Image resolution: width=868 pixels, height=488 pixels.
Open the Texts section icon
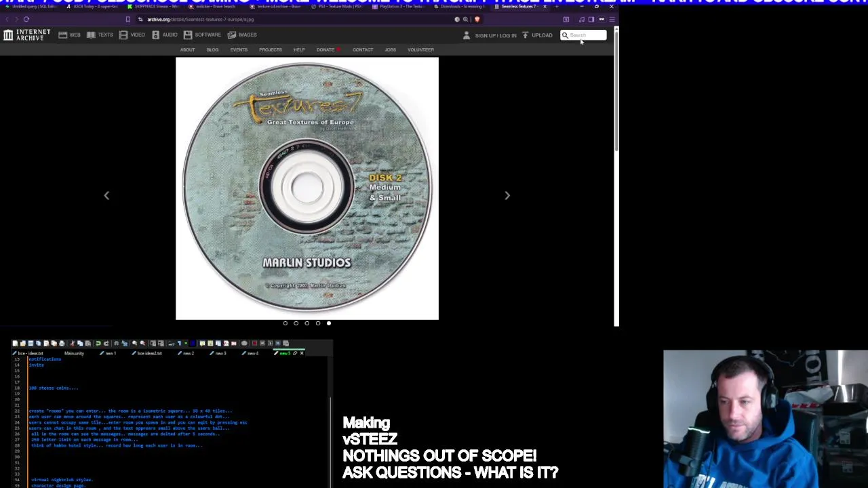point(90,35)
